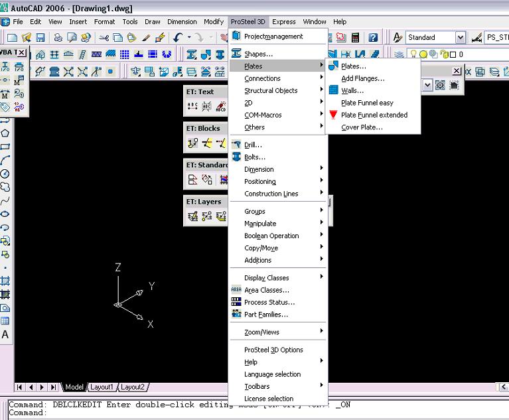Select the Multiline Text A tool
The image size is (509, 420).
coord(5,334)
